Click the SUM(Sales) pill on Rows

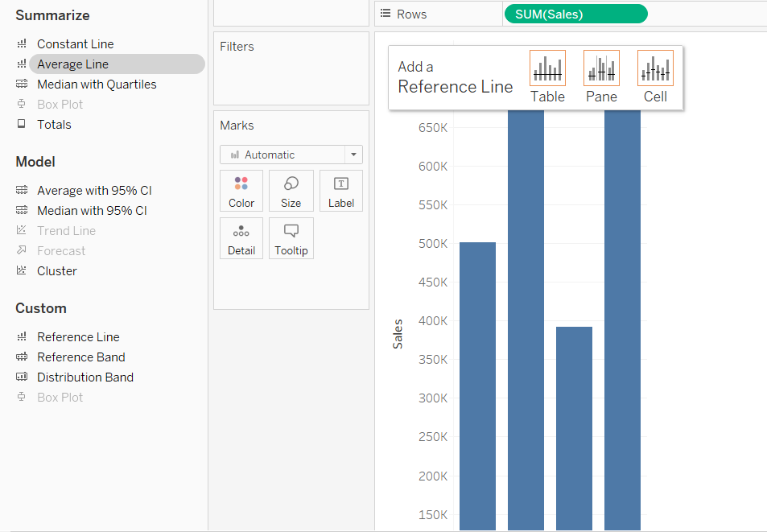click(x=575, y=14)
